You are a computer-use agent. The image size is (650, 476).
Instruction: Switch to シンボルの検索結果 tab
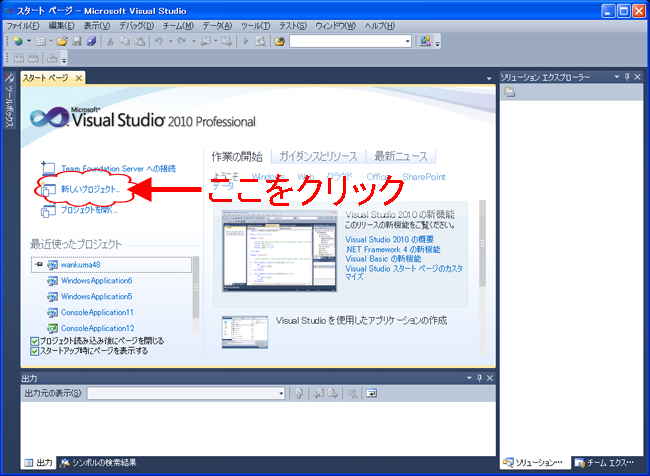click(98, 463)
